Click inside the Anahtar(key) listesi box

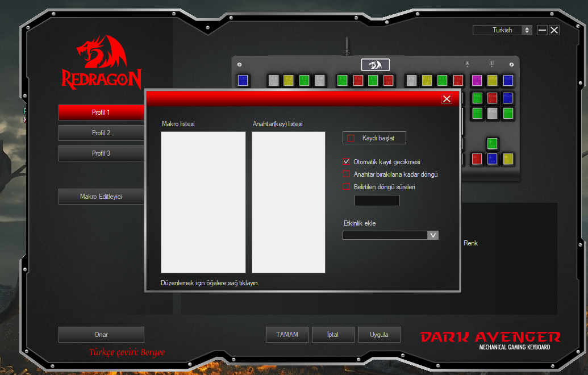click(x=289, y=202)
